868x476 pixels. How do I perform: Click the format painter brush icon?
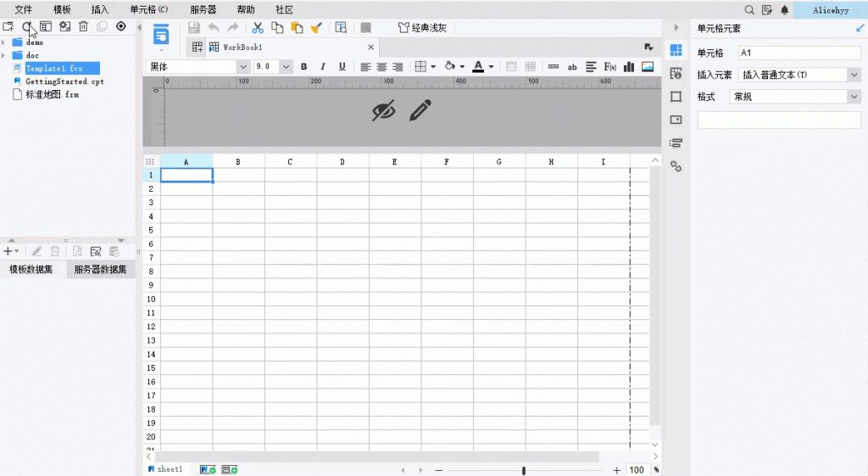316,28
